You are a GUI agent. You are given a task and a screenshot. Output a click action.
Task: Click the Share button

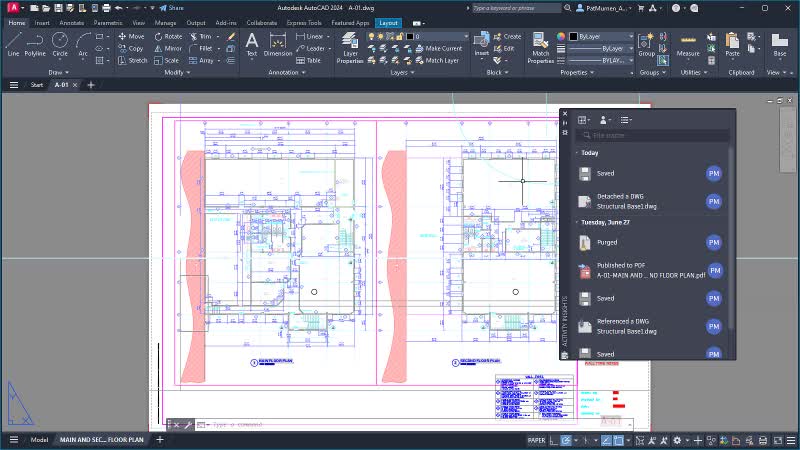(x=171, y=8)
